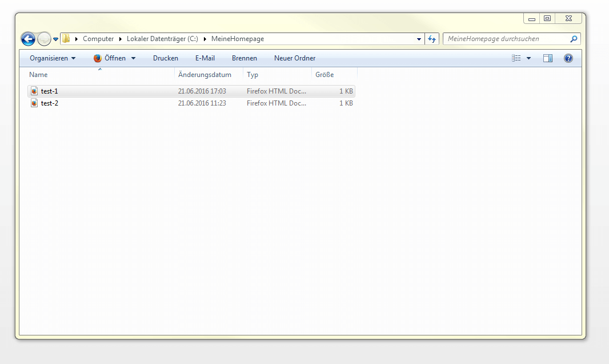609x364 pixels.
Task: Click the change view icon
Action: pyautogui.click(x=516, y=58)
